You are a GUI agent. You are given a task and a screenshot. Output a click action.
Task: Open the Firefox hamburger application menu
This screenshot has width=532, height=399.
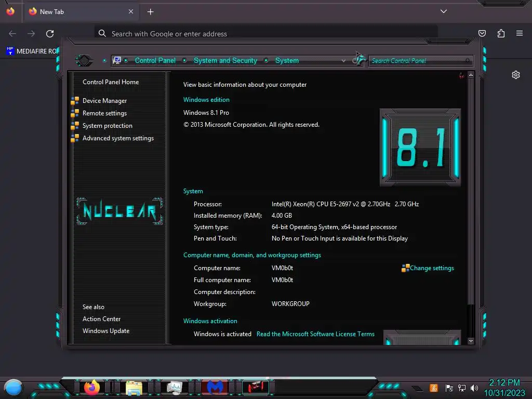[520, 33]
